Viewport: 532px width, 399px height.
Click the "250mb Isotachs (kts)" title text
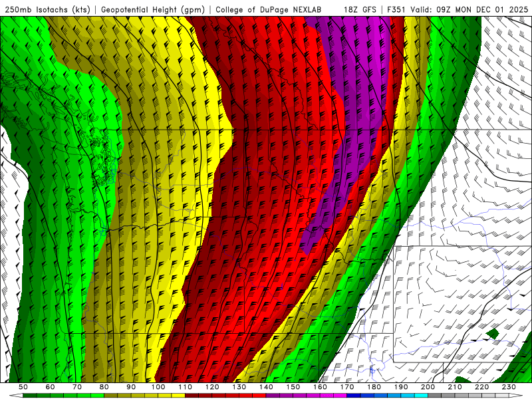click(47, 10)
